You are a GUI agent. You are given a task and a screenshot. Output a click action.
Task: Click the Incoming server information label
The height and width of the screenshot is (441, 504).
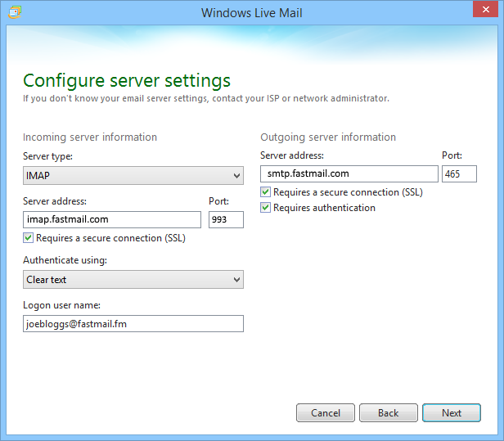click(x=90, y=137)
